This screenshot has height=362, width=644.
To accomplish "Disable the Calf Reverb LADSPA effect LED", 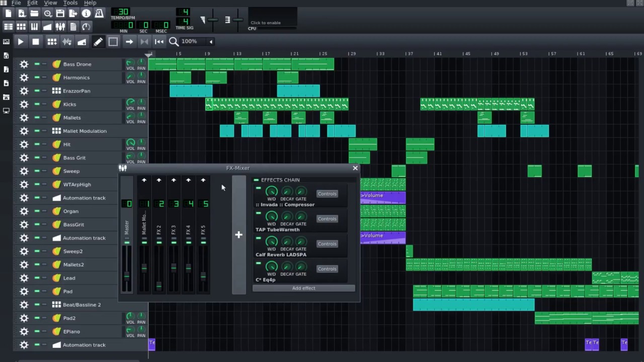I will click(x=259, y=239).
